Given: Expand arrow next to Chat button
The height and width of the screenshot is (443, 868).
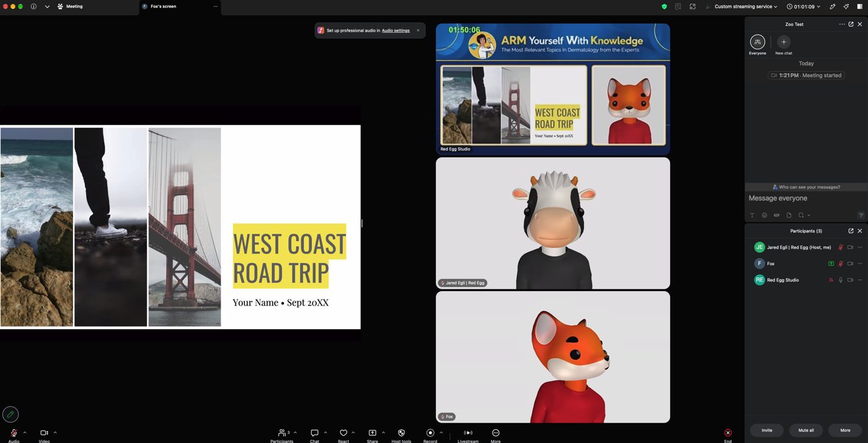Looking at the screenshot, I should coord(325,432).
